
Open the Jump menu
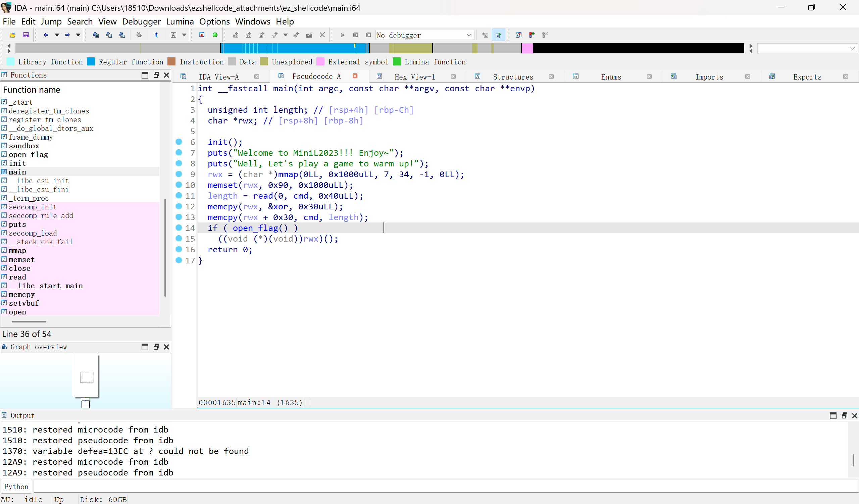click(x=51, y=21)
